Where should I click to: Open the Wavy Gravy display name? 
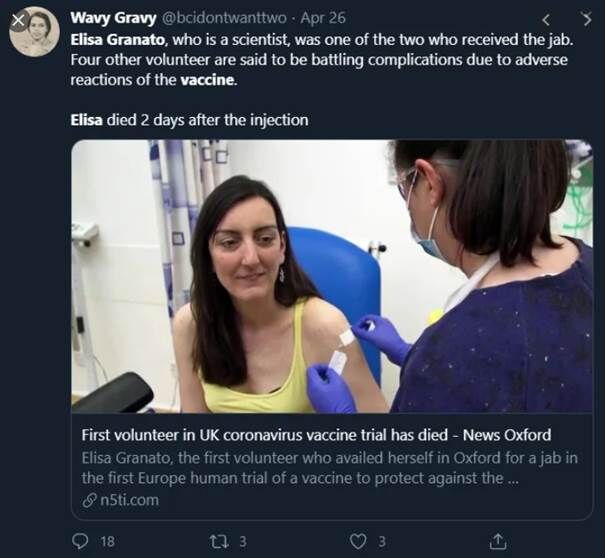point(111,17)
